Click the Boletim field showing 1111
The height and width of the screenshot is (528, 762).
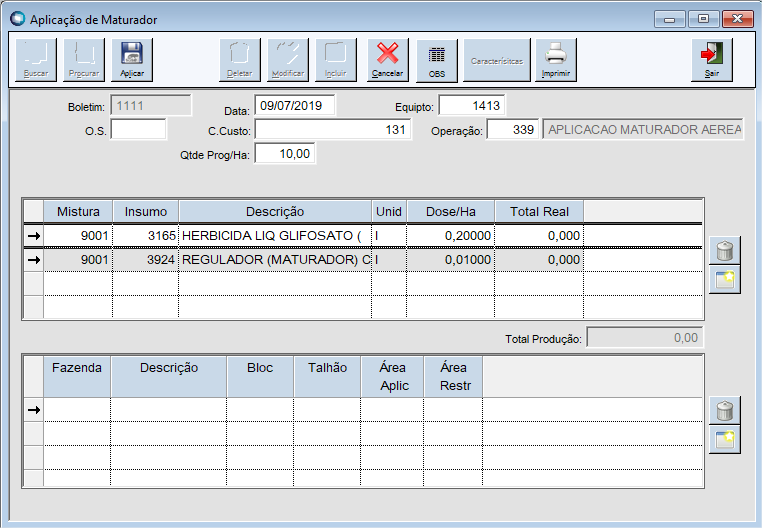coord(151,106)
